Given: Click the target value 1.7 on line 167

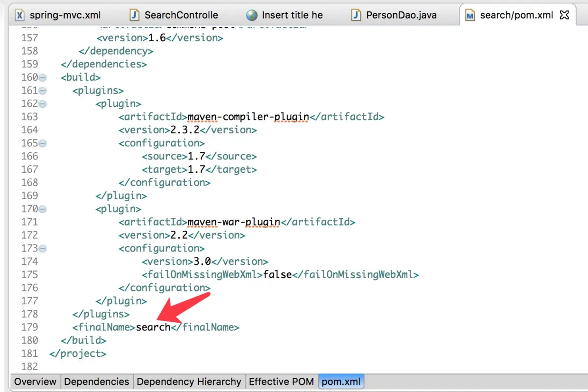Looking at the screenshot, I should (196, 169).
